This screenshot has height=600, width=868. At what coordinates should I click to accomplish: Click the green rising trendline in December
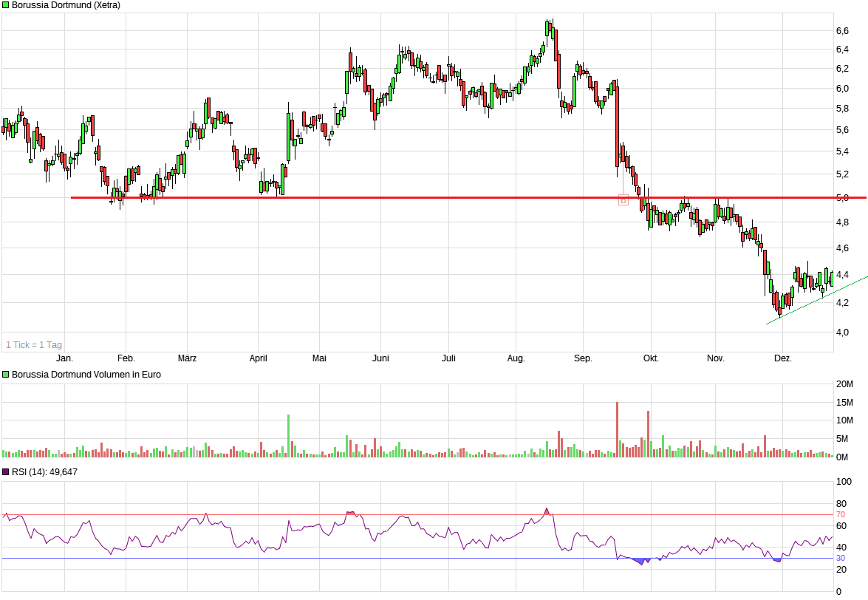(x=816, y=300)
